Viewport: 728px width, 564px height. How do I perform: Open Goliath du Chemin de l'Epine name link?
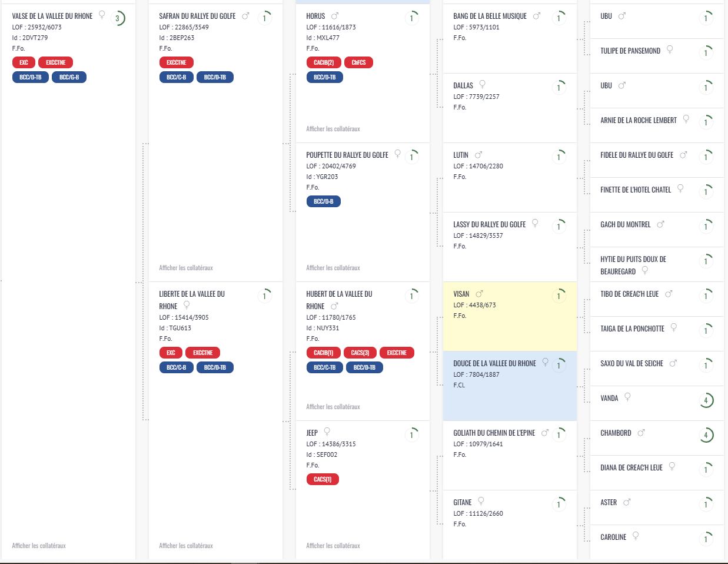(x=494, y=433)
